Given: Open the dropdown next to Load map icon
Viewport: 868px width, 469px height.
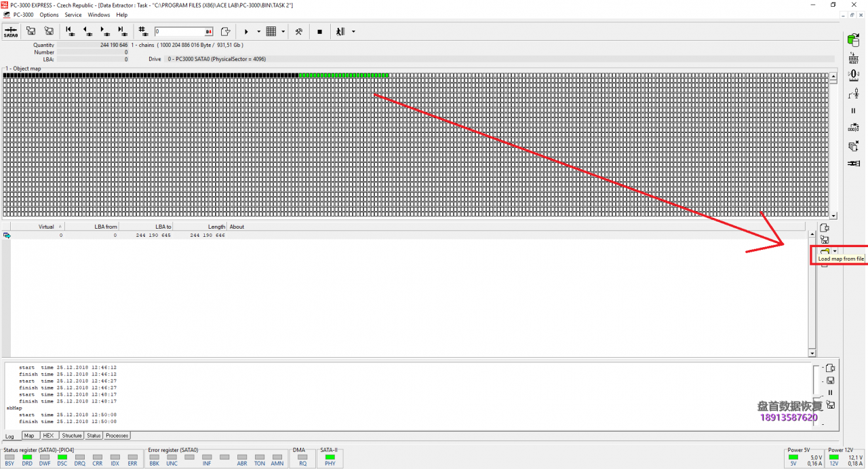Looking at the screenshot, I should tap(835, 251).
